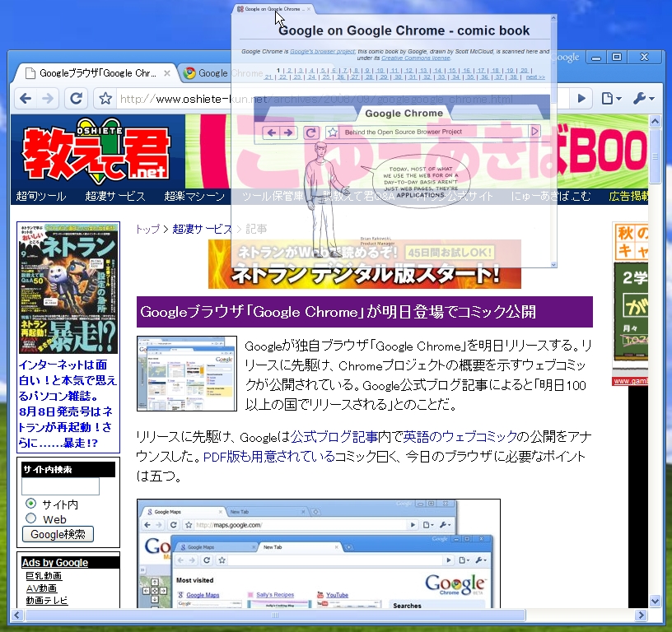Open the にゅーあきば.こむ menu item
Screen dimensions: 672x632
[x=550, y=196]
